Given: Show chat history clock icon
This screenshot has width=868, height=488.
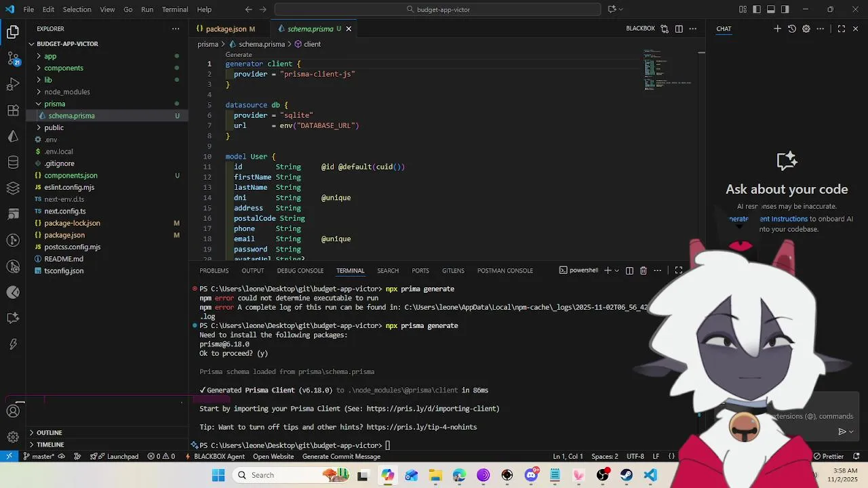Looking at the screenshot, I should tap(792, 28).
